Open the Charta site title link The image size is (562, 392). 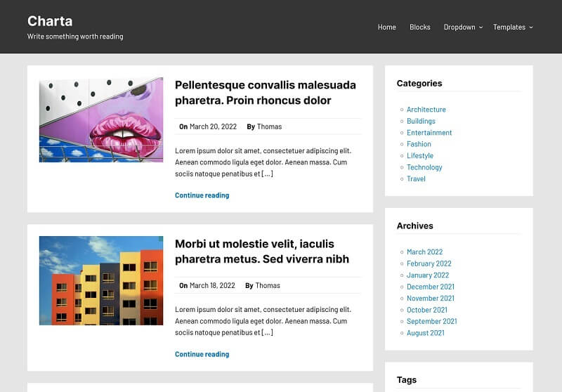pyautogui.click(x=50, y=21)
